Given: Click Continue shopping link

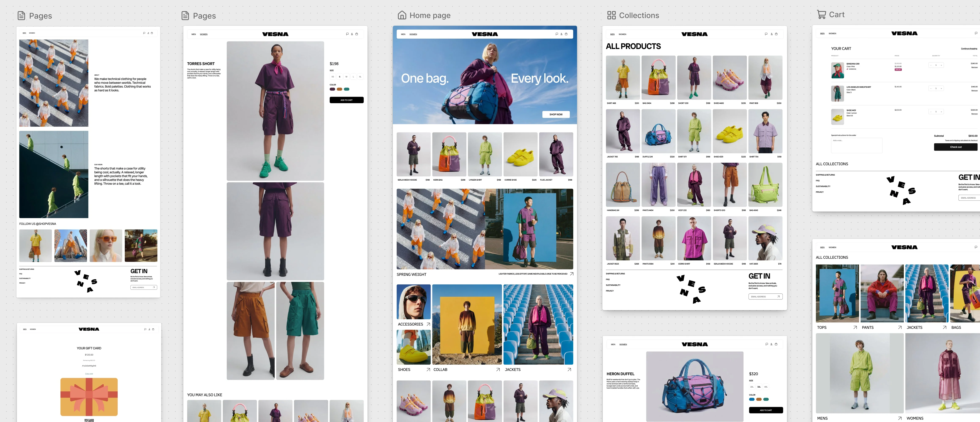Looking at the screenshot, I should coord(969,49).
